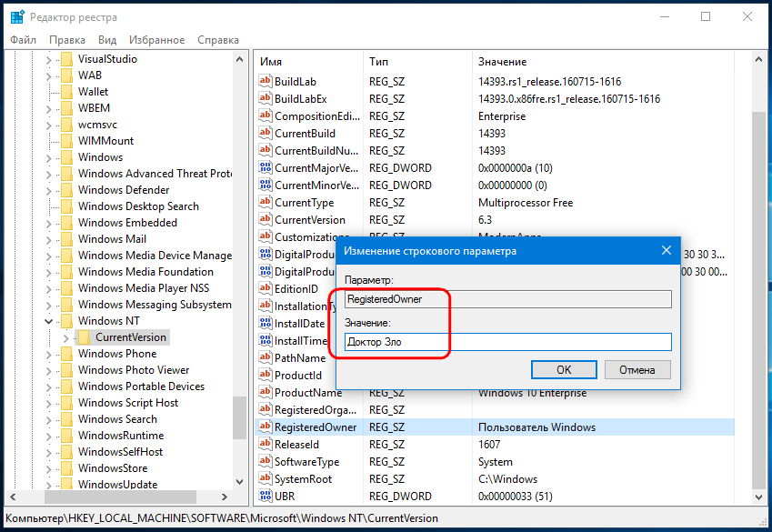
Task: Expand the Windows Phone tree node
Action: [49, 354]
